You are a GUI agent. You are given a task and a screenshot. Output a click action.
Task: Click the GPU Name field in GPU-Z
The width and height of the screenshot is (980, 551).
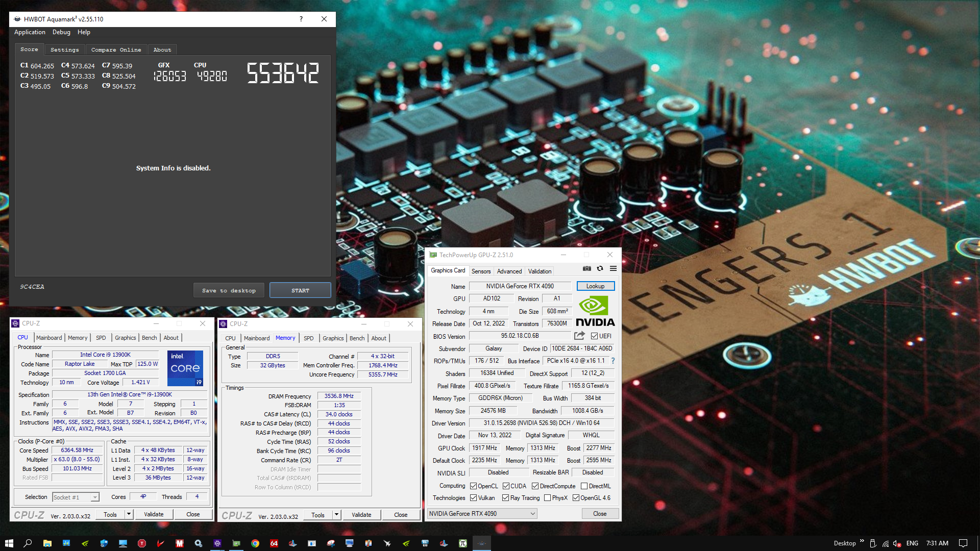[x=520, y=286]
